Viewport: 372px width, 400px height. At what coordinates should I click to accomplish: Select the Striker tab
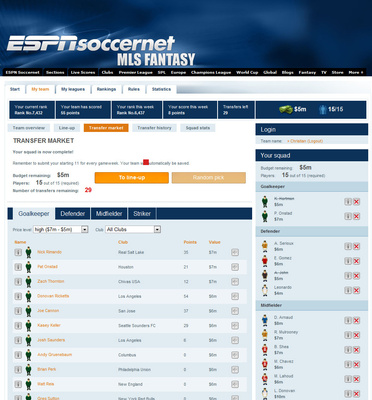142,214
